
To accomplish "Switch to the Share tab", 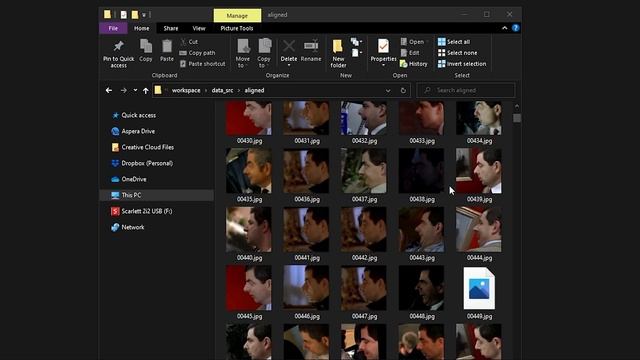I will coord(171,28).
